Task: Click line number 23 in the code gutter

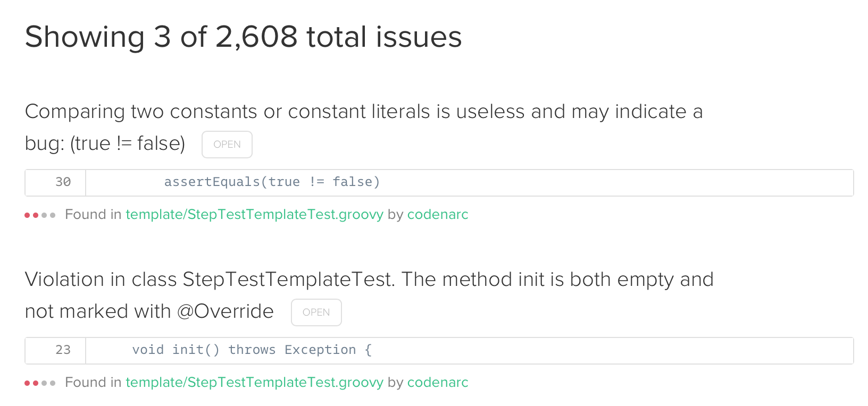Action: pyautogui.click(x=62, y=350)
